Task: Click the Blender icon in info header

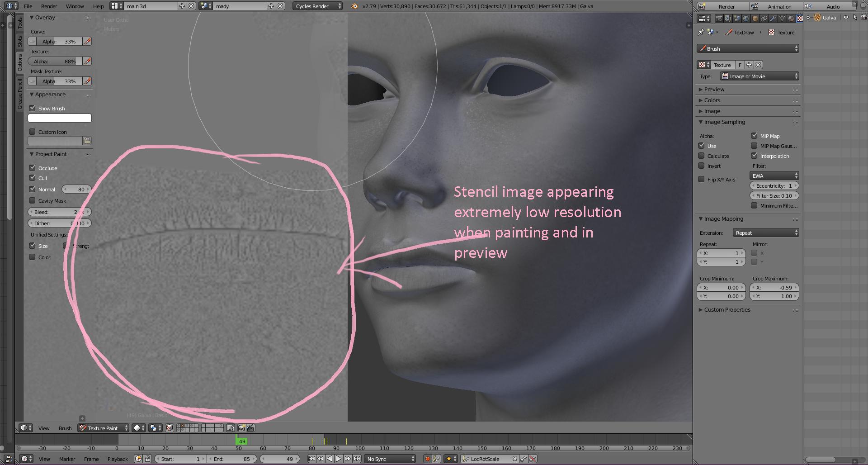Action: coord(354,6)
